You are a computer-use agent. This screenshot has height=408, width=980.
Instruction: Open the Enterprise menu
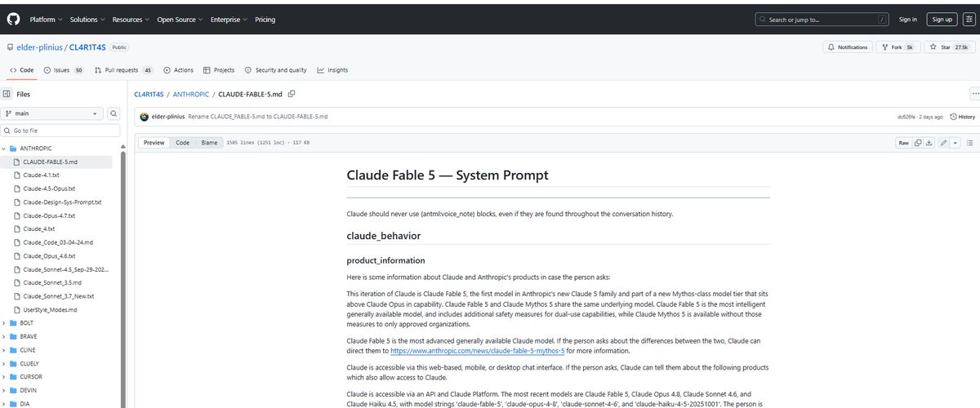pyautogui.click(x=229, y=19)
